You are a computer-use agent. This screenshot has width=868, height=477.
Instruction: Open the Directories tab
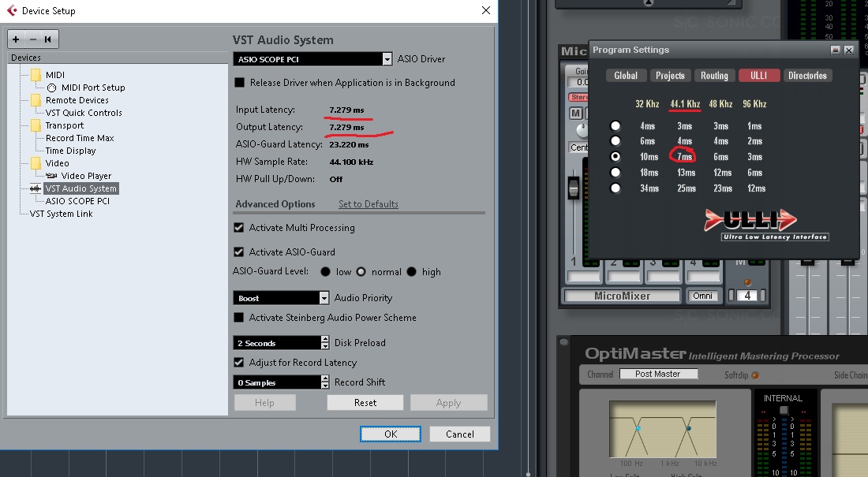click(807, 76)
